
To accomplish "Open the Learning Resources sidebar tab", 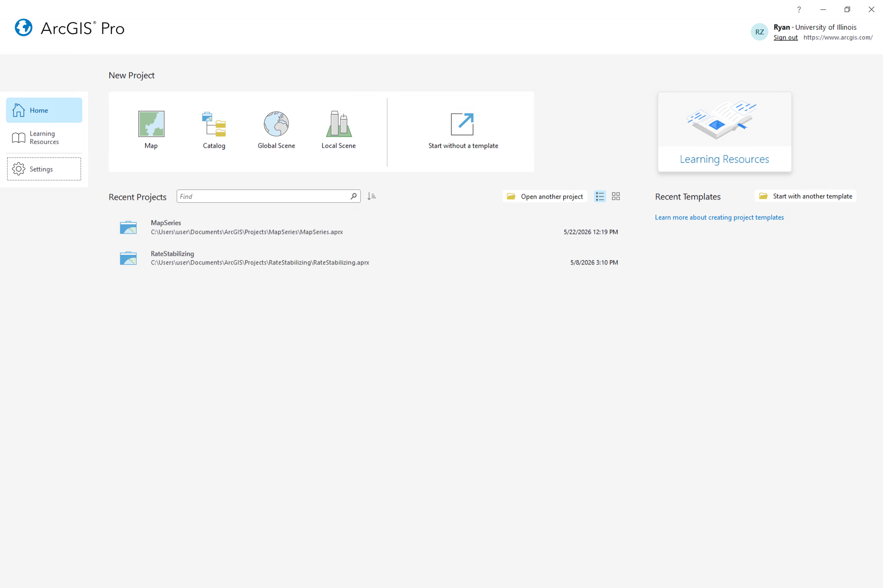I will tap(44, 138).
